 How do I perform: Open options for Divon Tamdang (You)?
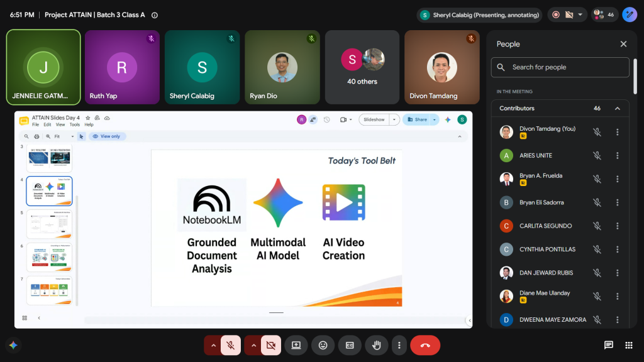[618, 132]
